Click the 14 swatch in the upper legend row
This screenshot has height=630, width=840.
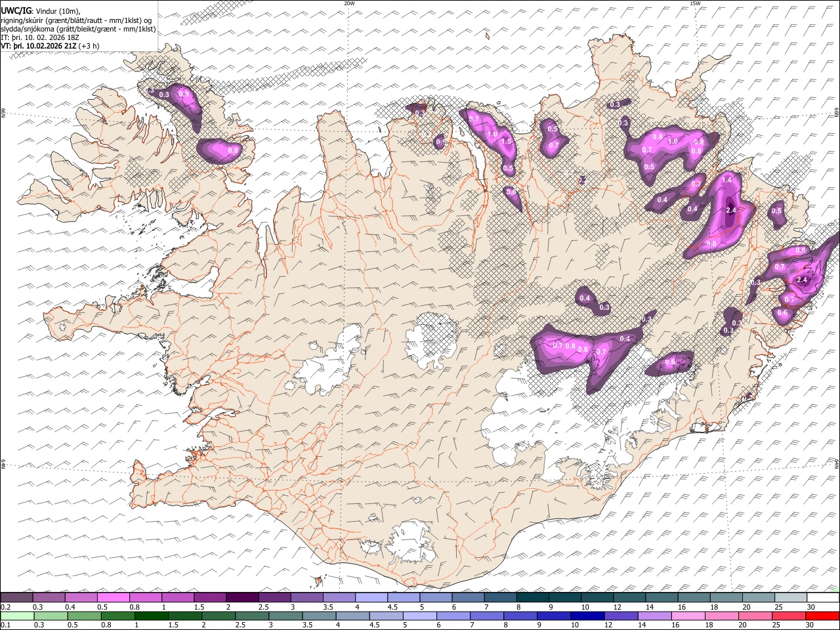pos(661,598)
